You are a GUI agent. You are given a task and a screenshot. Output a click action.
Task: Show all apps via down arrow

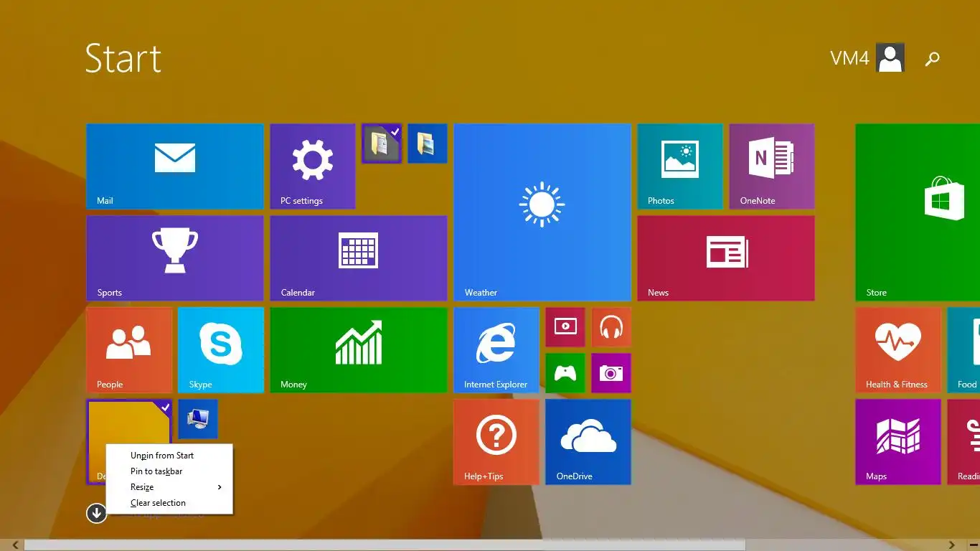tap(97, 513)
